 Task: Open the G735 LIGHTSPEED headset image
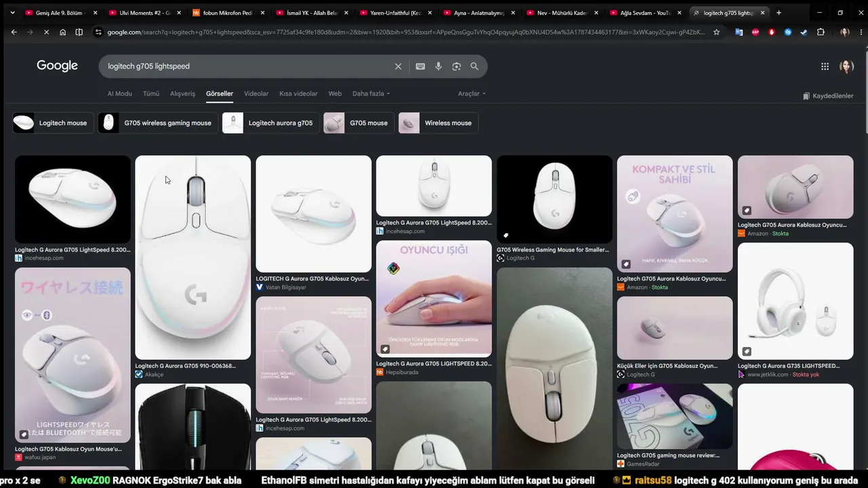pos(795,301)
